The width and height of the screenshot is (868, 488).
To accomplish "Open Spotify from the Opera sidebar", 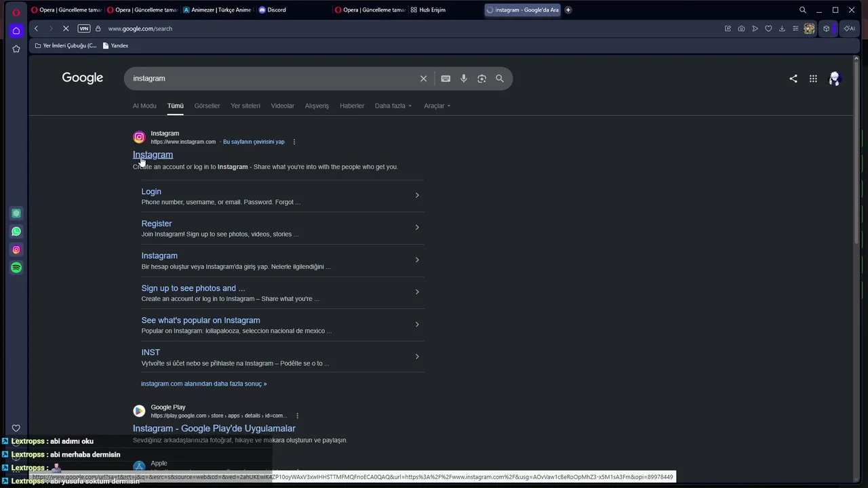I will [16, 268].
